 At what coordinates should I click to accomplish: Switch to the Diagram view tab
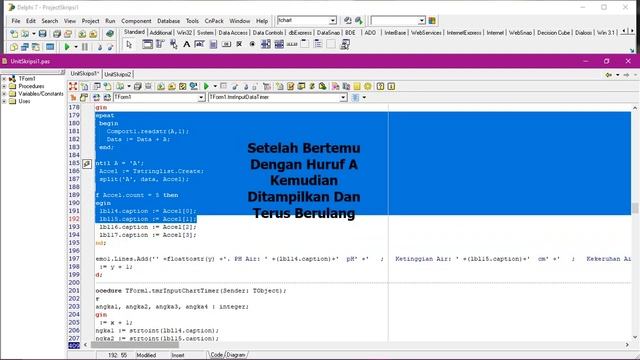tap(236, 355)
